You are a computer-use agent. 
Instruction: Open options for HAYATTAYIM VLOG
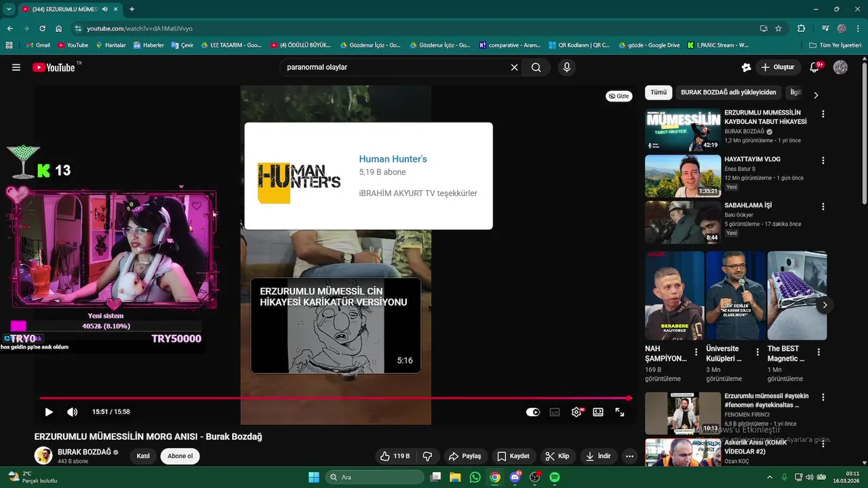[x=823, y=161]
